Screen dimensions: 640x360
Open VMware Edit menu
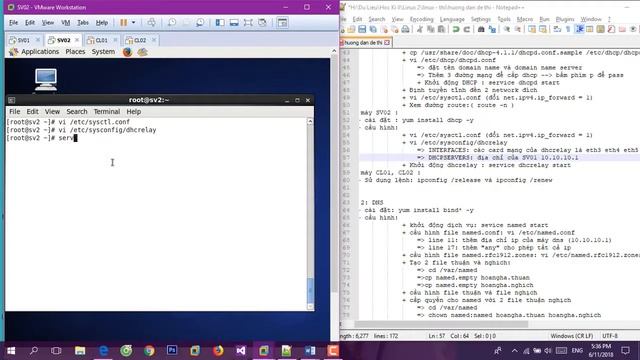30,22
